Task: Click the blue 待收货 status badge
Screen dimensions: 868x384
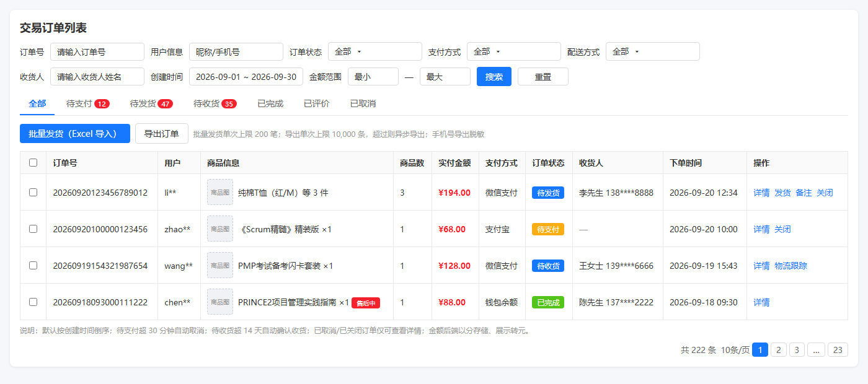Action: coord(548,266)
